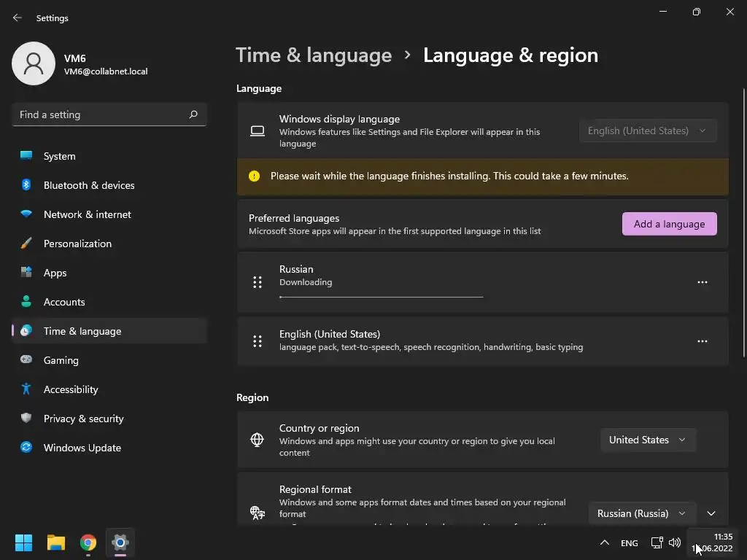Screen dimensions: 747x560
Task: Click the English (United States) drag handle
Action: click(258, 341)
